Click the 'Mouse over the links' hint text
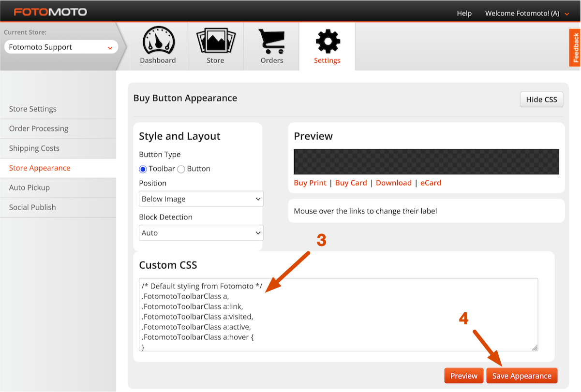Image resolution: width=581 pixels, height=392 pixels. click(366, 211)
